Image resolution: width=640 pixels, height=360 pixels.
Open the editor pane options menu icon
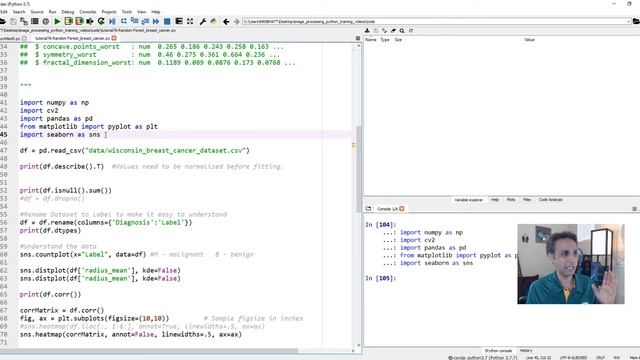pos(358,38)
